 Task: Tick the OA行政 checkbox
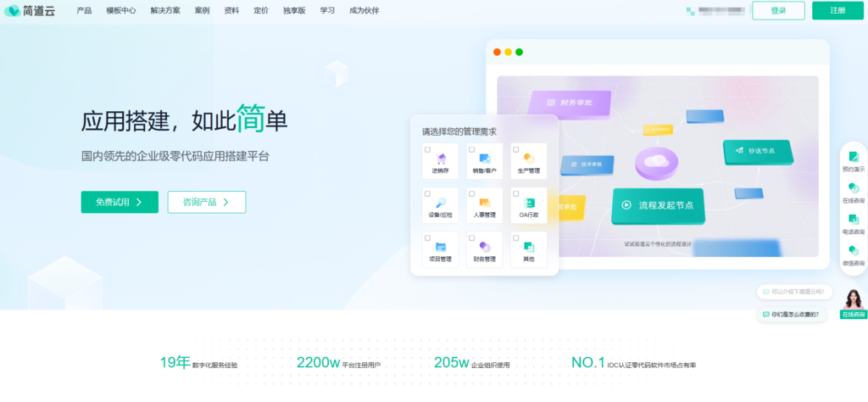[x=516, y=194]
